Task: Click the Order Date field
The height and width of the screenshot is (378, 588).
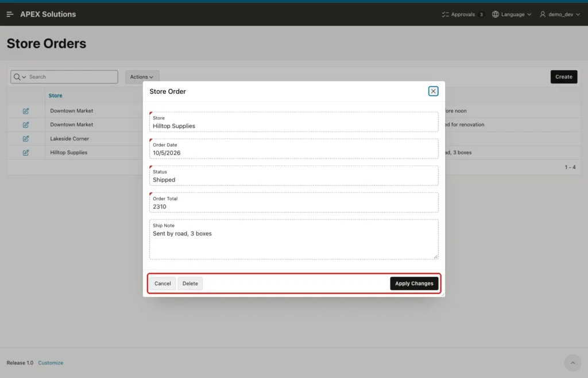Action: (293, 149)
